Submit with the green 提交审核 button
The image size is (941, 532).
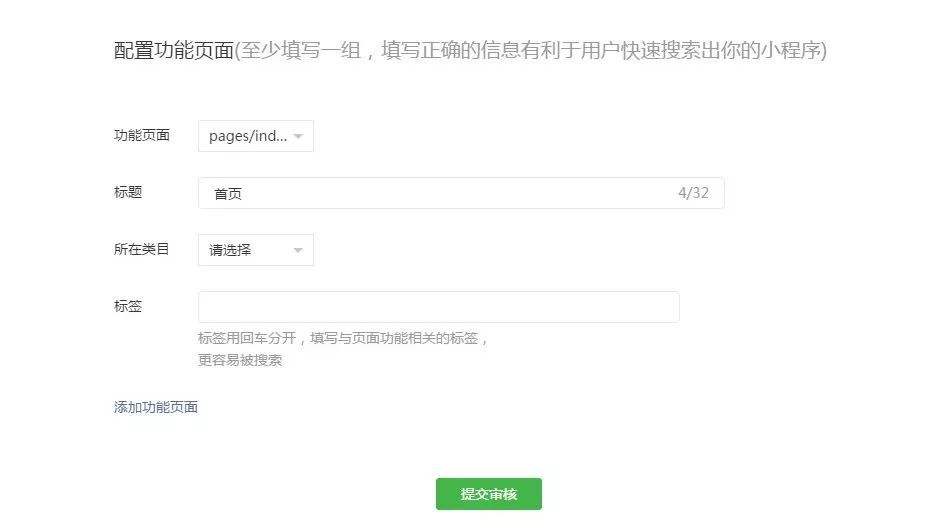point(489,494)
